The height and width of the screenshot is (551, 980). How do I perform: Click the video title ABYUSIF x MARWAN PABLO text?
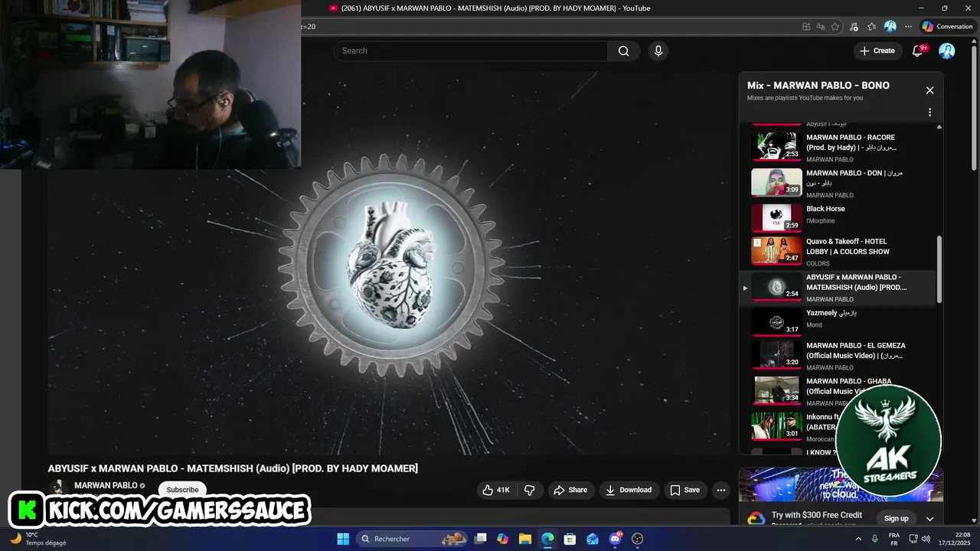pyautogui.click(x=233, y=468)
